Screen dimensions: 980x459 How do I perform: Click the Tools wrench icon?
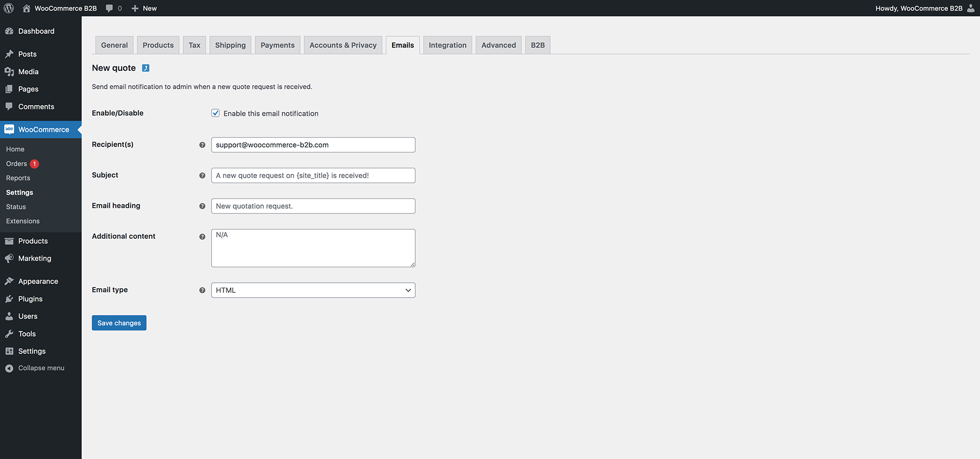pyautogui.click(x=9, y=334)
